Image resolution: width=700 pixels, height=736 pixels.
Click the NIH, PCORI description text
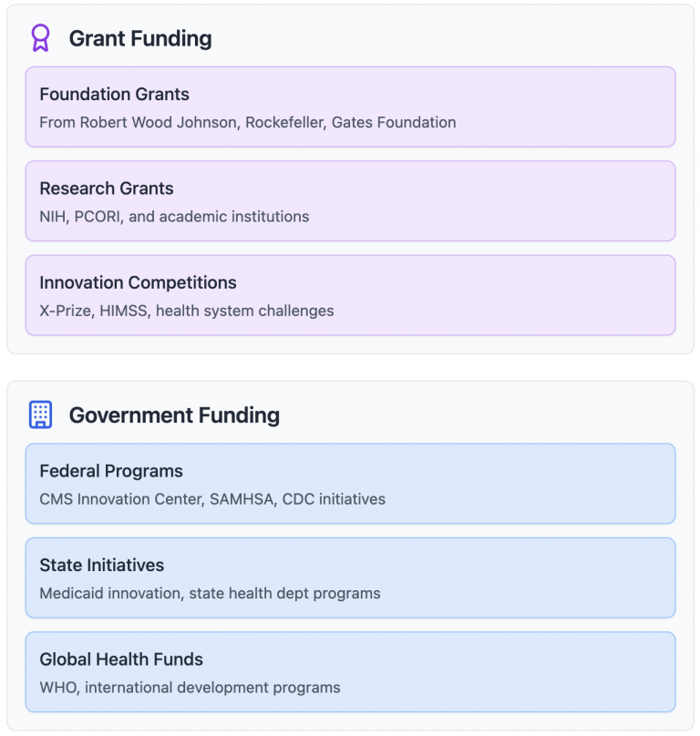click(x=174, y=217)
